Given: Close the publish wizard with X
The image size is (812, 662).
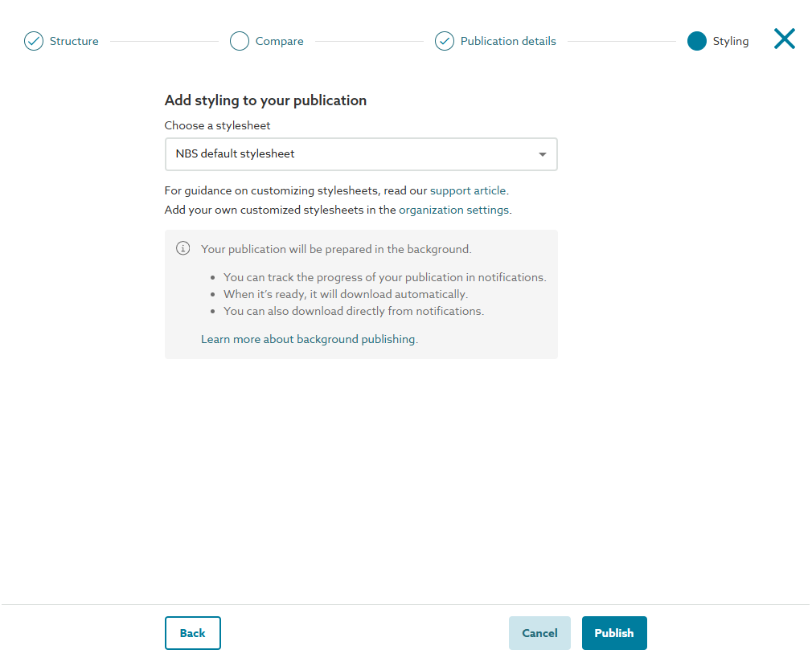Looking at the screenshot, I should pos(785,39).
